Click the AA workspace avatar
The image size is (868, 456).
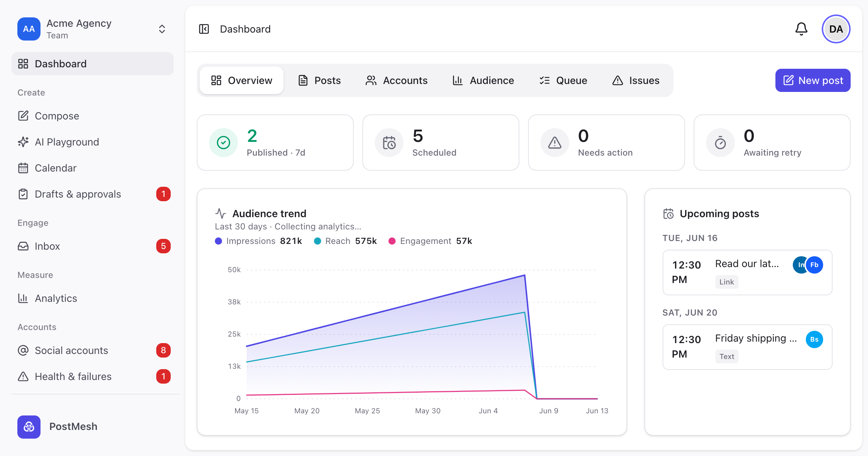(x=29, y=29)
